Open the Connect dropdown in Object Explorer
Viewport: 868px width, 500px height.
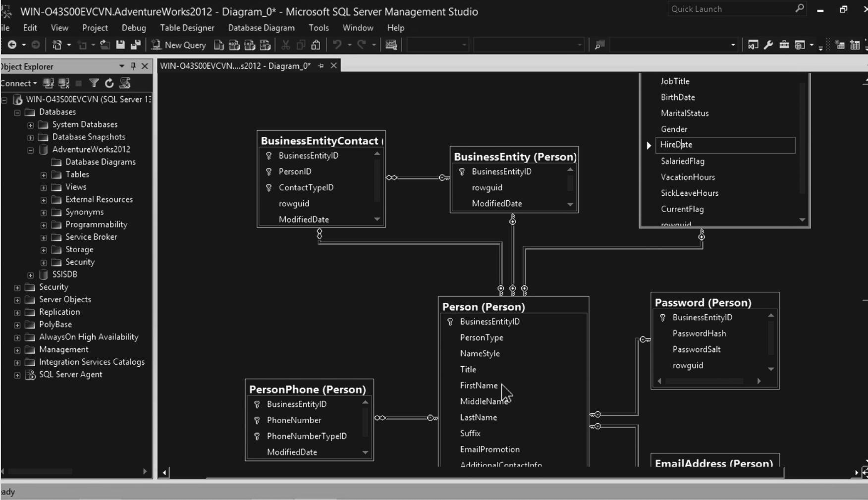(20, 83)
